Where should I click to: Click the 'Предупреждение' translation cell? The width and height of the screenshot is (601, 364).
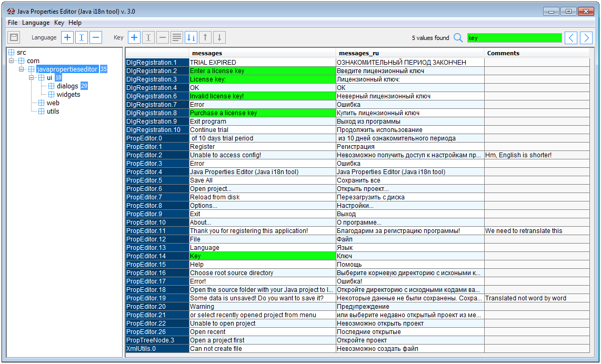410,307
